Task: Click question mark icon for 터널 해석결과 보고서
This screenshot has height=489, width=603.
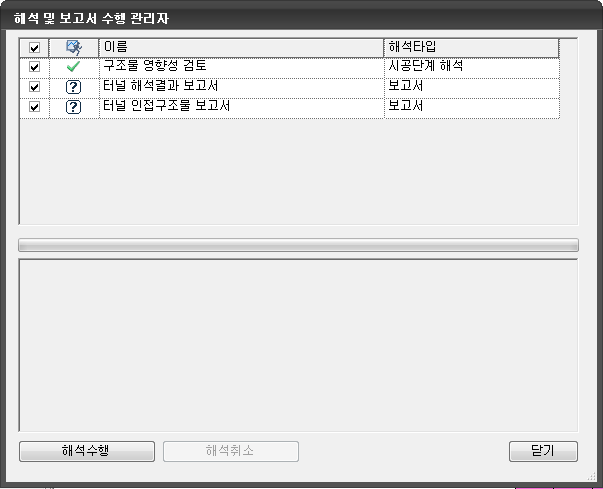Action: (73, 87)
